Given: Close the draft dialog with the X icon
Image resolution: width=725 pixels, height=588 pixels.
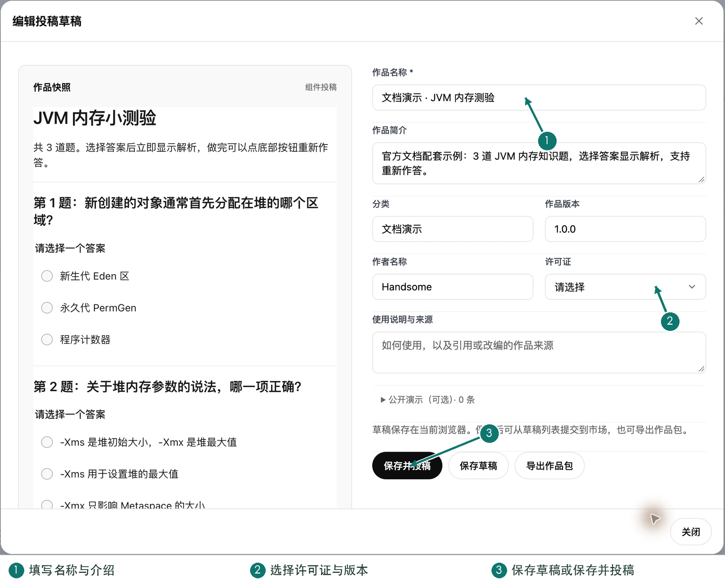Looking at the screenshot, I should (x=699, y=21).
